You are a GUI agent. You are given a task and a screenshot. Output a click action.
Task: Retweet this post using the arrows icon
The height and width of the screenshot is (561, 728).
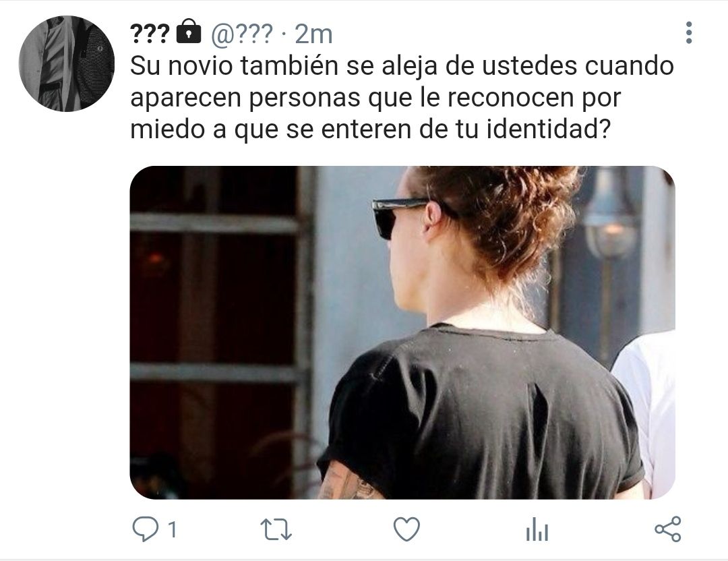point(276,530)
